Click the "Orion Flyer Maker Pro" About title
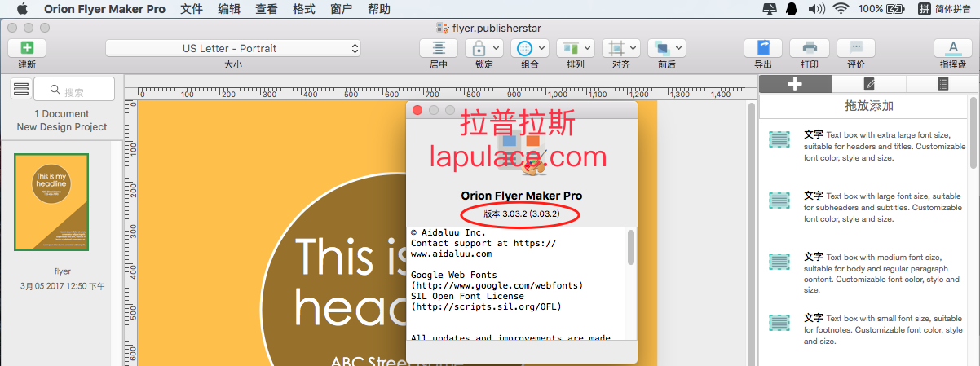 click(x=522, y=196)
